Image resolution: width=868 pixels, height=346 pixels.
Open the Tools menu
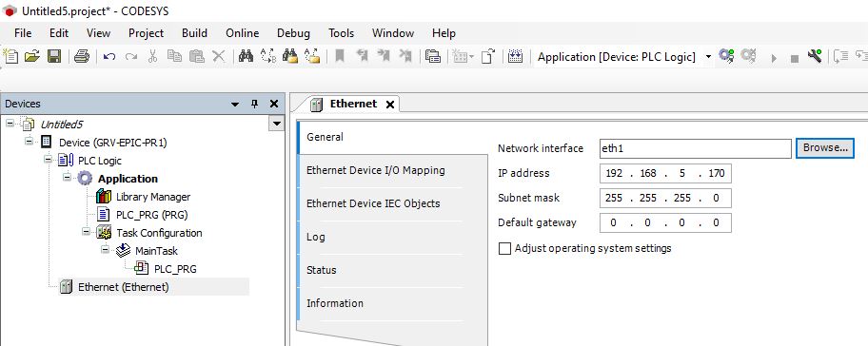click(x=342, y=33)
